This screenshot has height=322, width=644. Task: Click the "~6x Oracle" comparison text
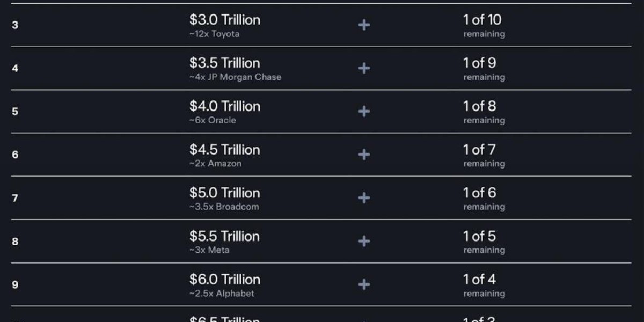tap(213, 120)
